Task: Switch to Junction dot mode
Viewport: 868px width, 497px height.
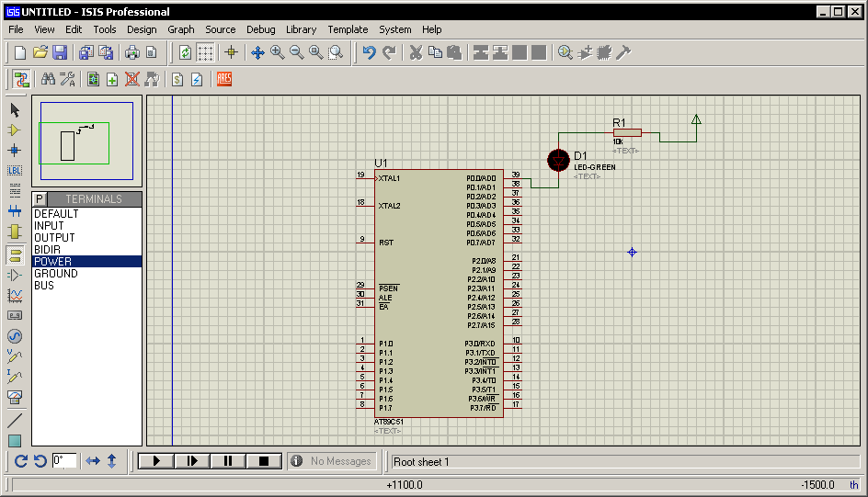Action: tap(15, 151)
